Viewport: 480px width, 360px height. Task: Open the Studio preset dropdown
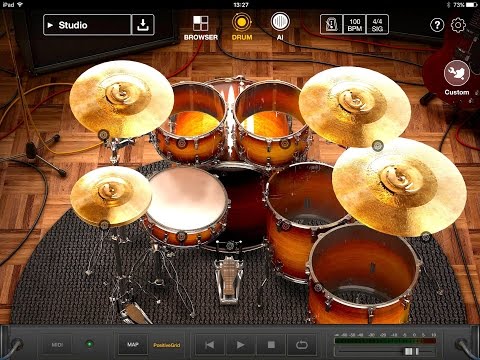point(87,25)
